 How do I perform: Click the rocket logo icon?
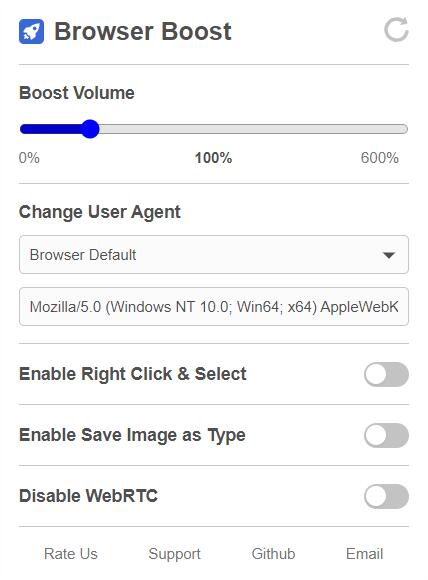coord(31,31)
